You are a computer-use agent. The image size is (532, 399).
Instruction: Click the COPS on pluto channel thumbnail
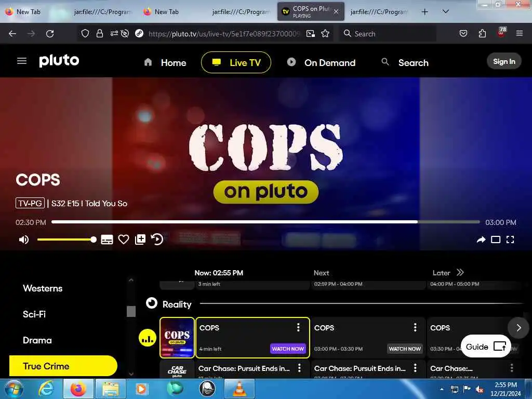(177, 338)
